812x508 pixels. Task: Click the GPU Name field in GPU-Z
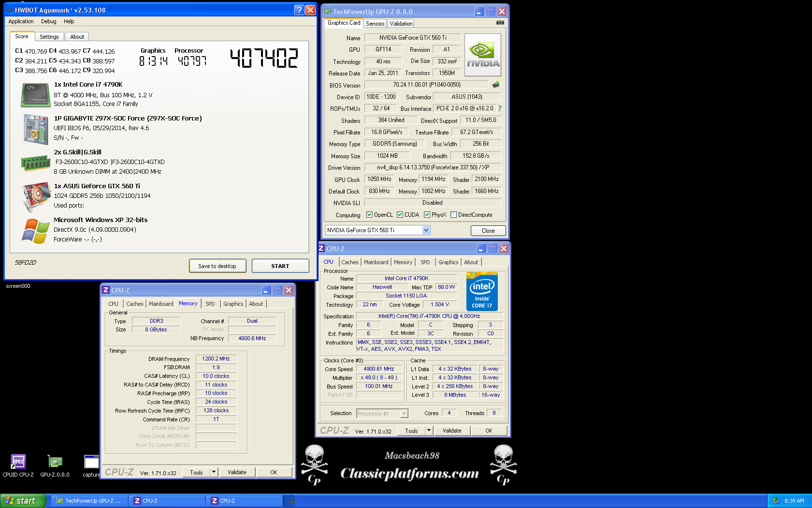coord(413,38)
